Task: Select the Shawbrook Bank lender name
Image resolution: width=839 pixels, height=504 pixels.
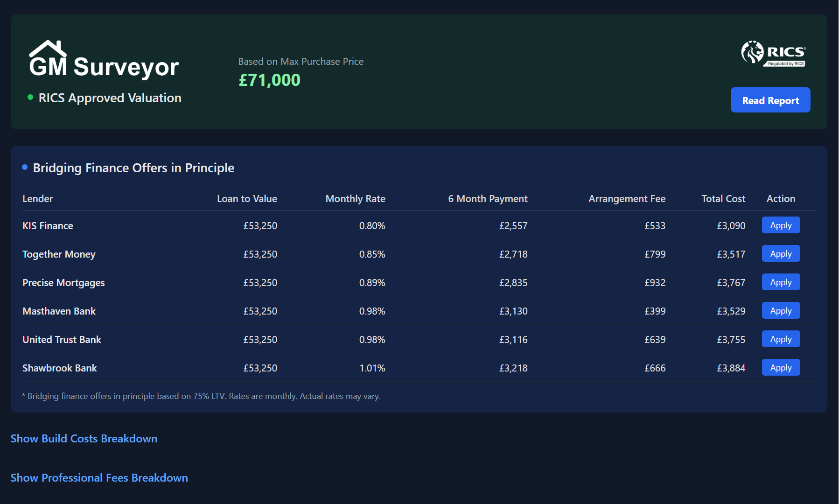Action: tap(60, 368)
